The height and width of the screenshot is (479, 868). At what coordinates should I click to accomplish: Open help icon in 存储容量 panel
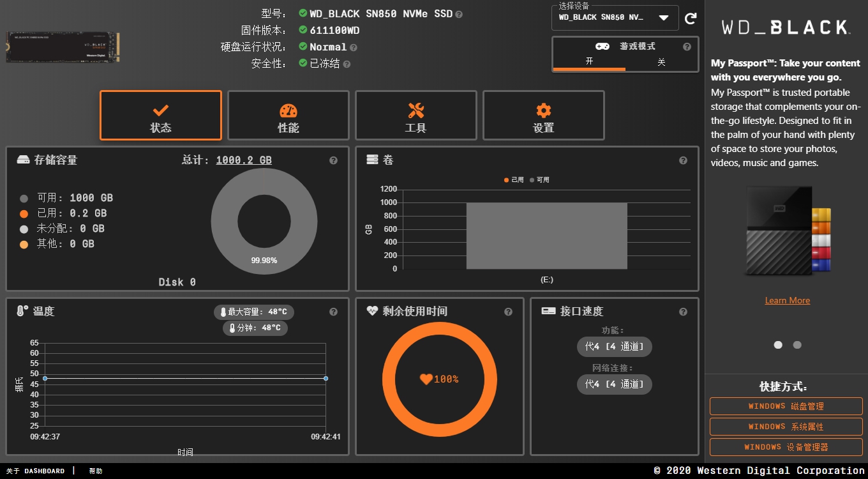click(333, 160)
